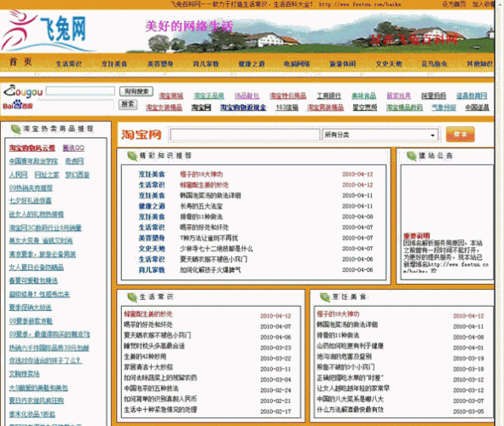Click the 健康之道 category label in recommendations

click(152, 206)
